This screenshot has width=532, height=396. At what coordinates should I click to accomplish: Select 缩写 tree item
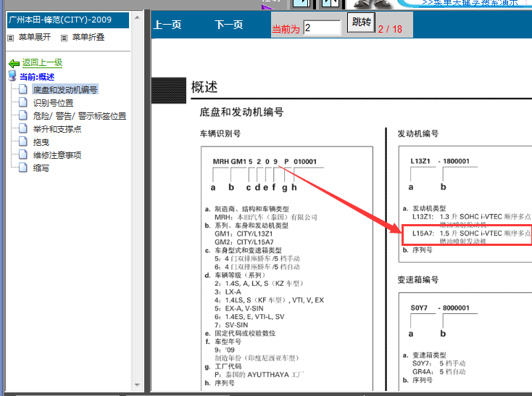tap(41, 168)
